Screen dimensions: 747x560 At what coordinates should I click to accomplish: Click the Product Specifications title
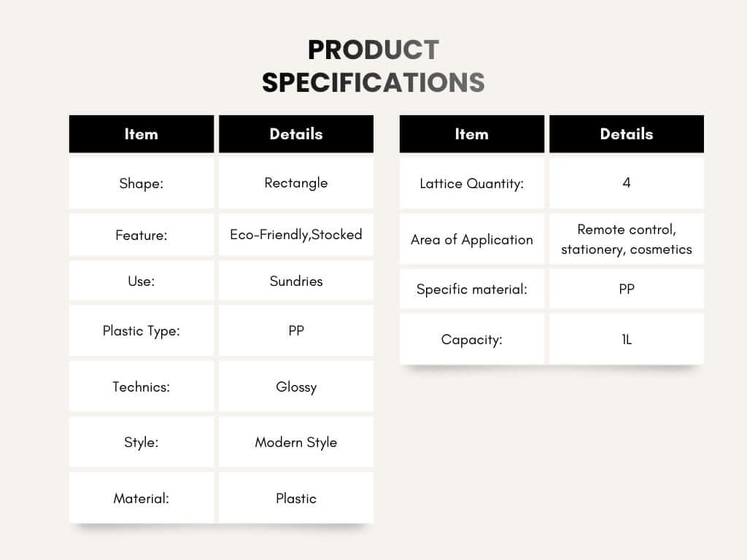373,66
